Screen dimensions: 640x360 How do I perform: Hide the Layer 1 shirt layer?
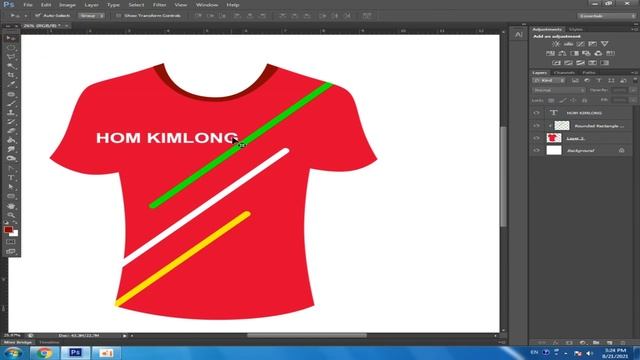[x=536, y=138]
